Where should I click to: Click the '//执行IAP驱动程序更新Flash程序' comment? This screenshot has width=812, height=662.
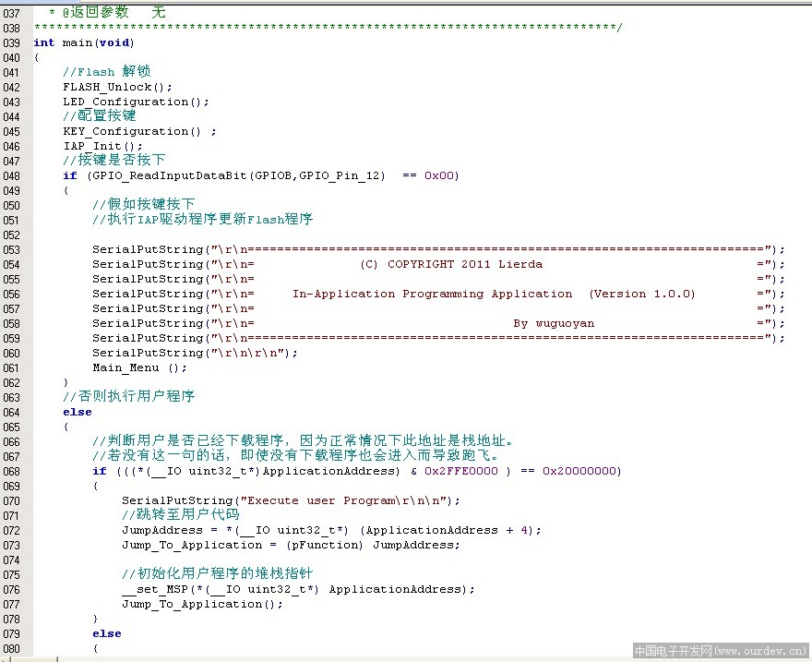click(x=202, y=219)
